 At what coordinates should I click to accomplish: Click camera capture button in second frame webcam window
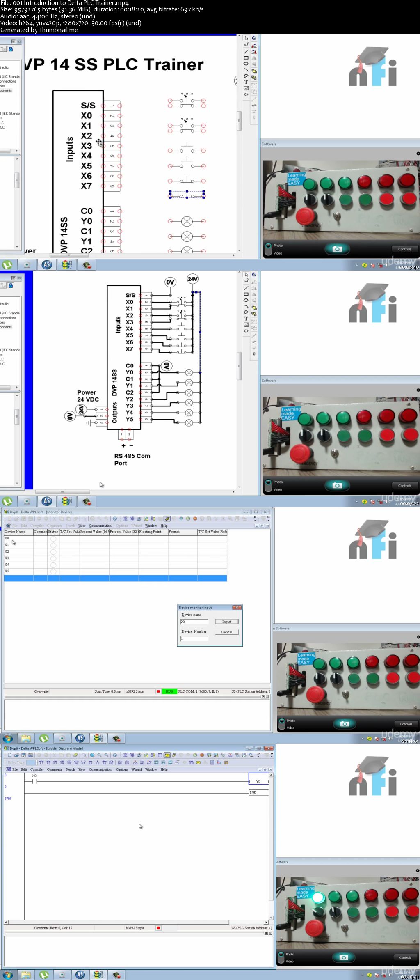(337, 485)
